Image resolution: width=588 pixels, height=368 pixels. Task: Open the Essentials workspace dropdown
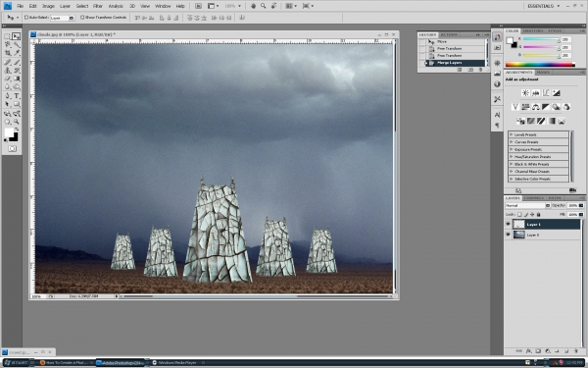click(543, 6)
